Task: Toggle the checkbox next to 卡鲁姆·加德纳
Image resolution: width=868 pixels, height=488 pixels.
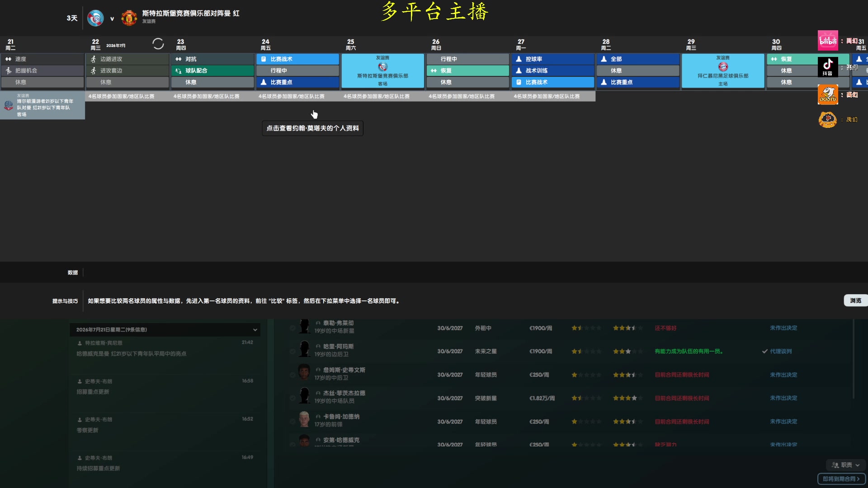Action: [x=292, y=421]
